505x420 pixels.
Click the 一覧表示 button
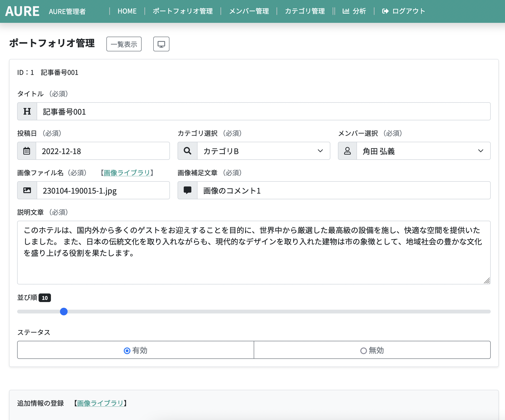point(124,44)
